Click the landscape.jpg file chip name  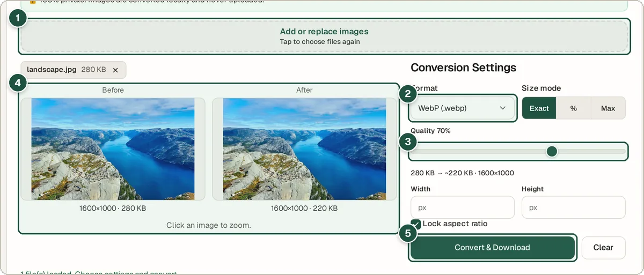point(52,70)
